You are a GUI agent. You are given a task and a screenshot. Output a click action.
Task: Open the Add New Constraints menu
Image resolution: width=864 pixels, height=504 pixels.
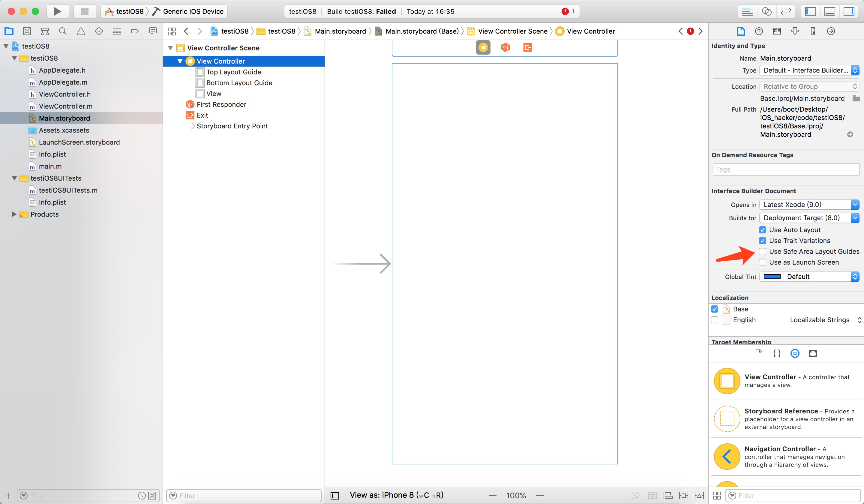point(684,495)
